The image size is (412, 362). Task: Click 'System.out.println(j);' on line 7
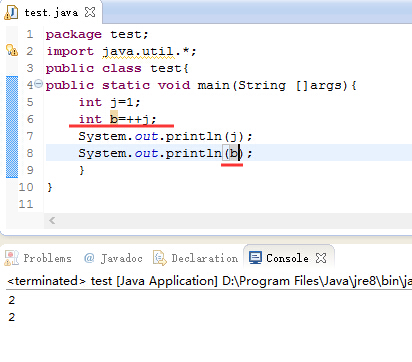[165, 136]
